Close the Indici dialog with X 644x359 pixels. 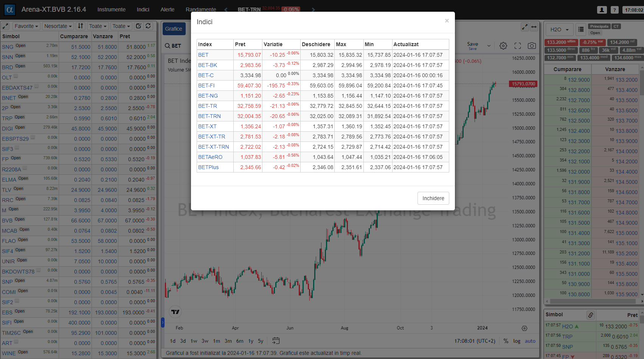pyautogui.click(x=447, y=21)
